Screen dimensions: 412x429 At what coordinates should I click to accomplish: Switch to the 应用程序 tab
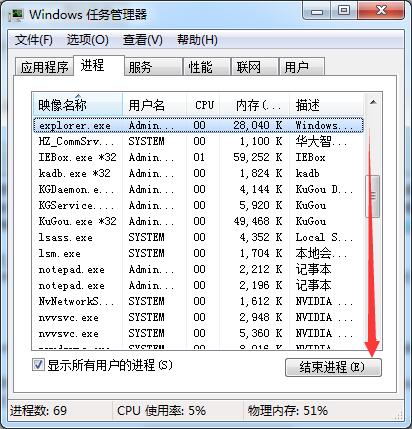[44, 67]
